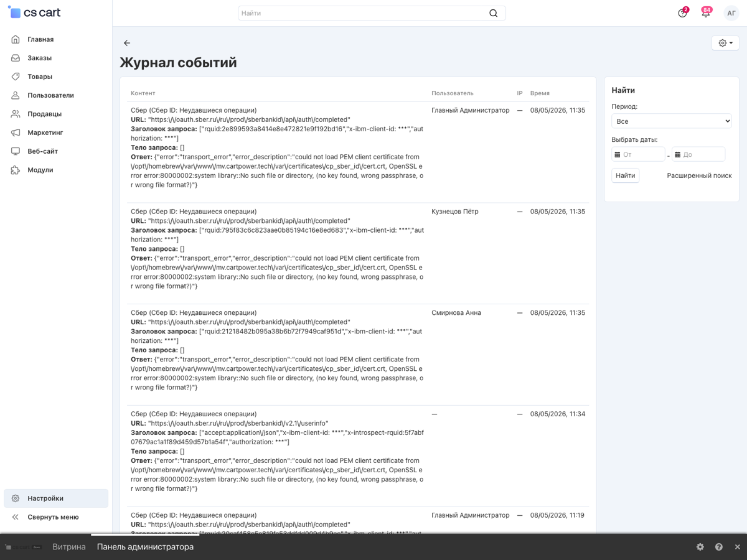Viewport: 747px width, 560px height.
Task: Click user Кузнецов Пётр in the log
Action: [456, 212]
